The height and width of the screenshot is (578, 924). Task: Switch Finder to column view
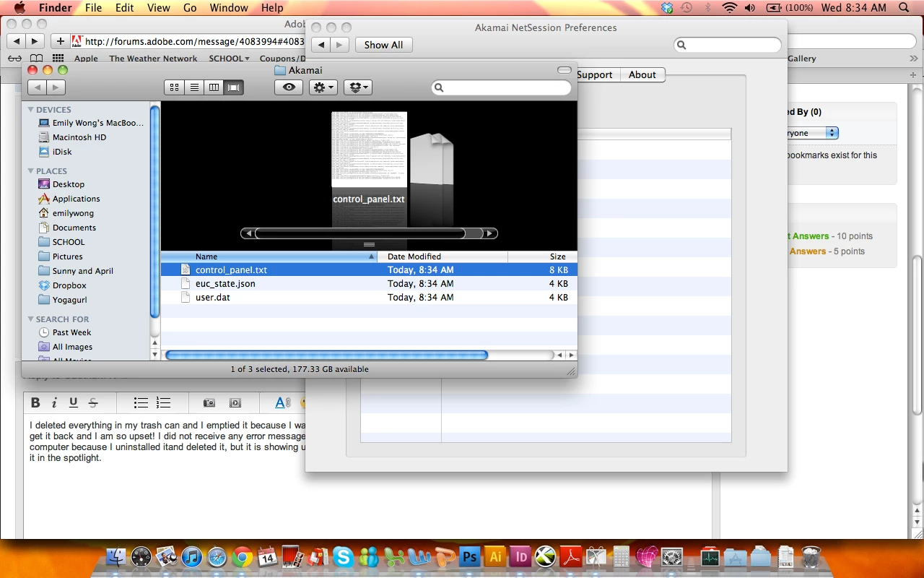tap(214, 87)
